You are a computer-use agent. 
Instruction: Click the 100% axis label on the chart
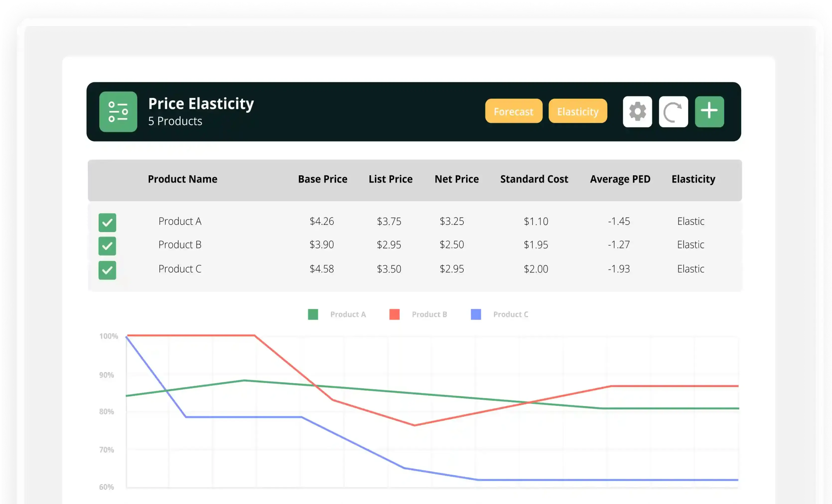coord(108,336)
